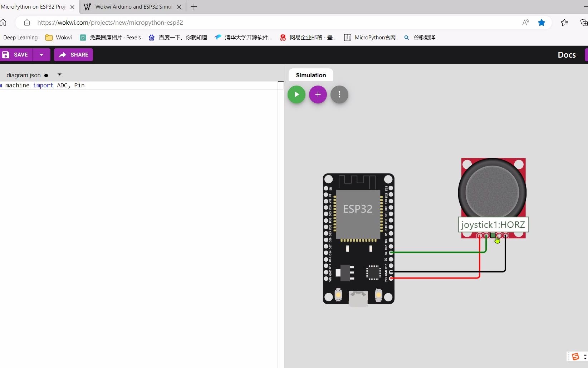Open the simulation three-dot options menu

(x=339, y=95)
